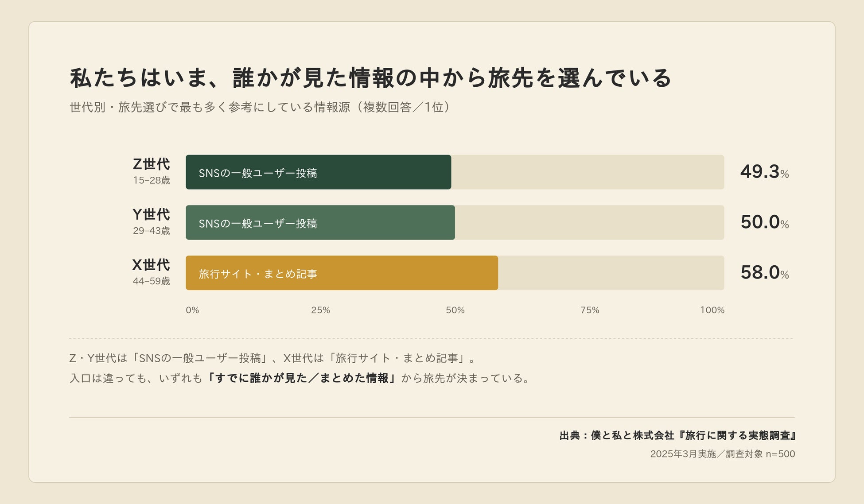Click the 50% axis tick label
This screenshot has height=504, width=864.
point(455,310)
